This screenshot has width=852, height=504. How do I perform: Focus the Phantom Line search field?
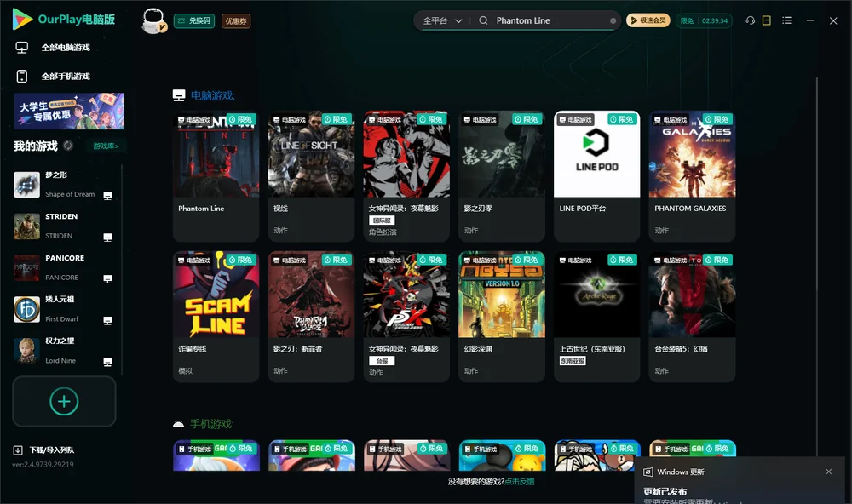coord(549,20)
